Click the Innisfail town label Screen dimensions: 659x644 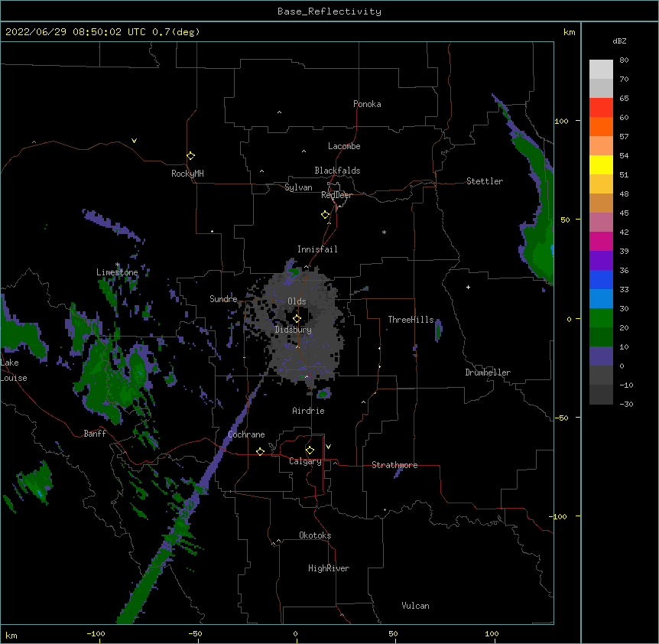317,249
